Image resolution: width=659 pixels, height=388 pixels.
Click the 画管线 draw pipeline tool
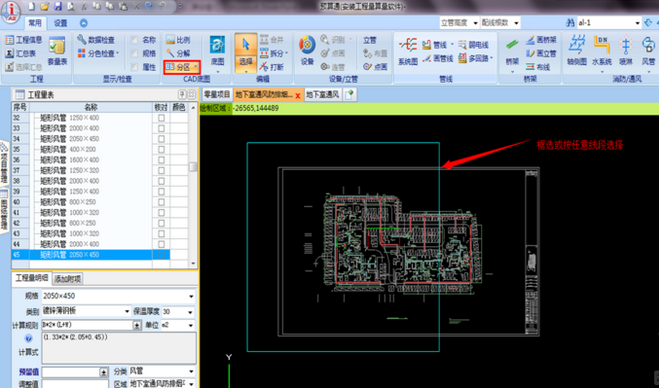[438, 58]
